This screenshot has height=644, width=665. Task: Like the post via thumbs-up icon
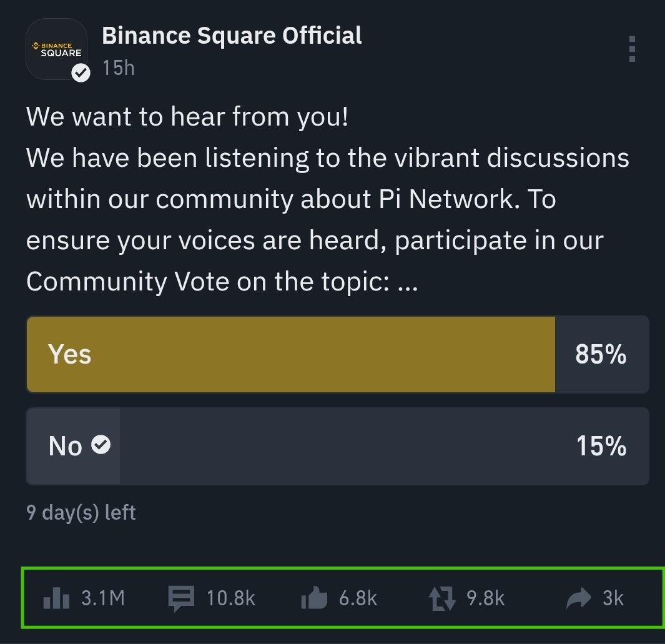(313, 598)
